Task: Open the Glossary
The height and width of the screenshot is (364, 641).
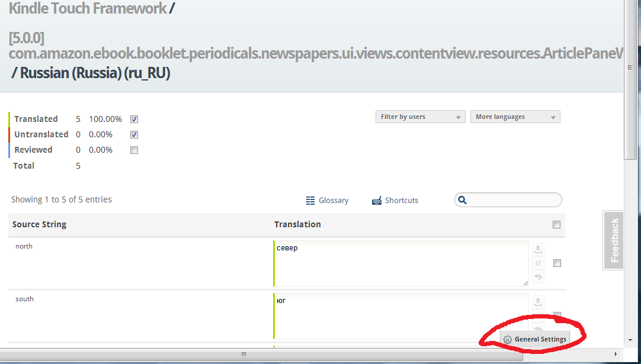Action: (x=327, y=201)
